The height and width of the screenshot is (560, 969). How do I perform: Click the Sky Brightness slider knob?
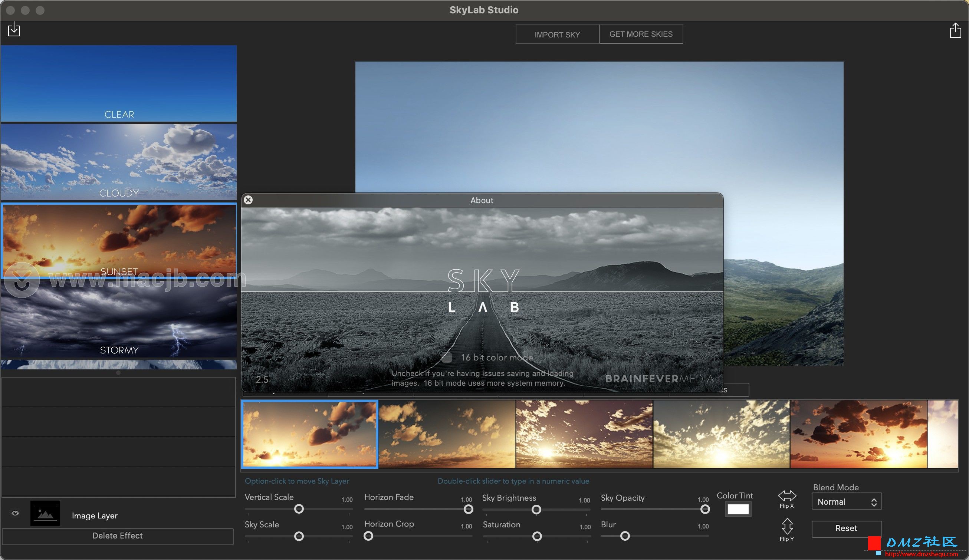click(x=536, y=510)
